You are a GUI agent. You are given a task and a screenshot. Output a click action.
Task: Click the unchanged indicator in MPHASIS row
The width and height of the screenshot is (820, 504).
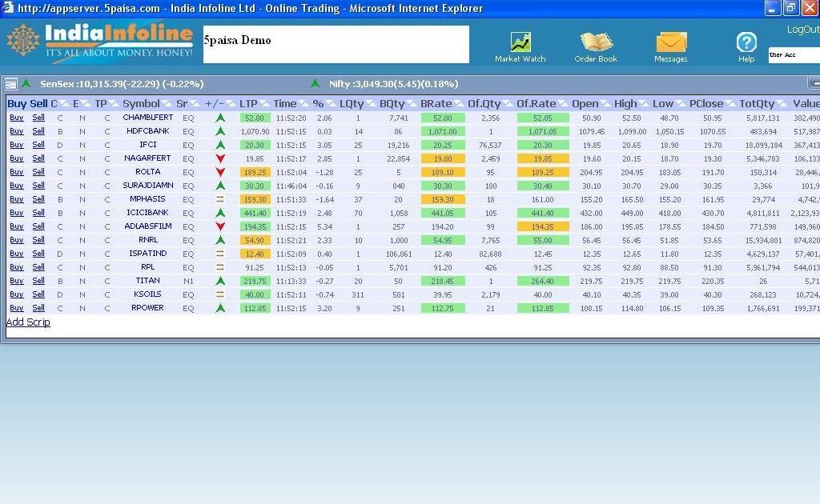(220, 199)
